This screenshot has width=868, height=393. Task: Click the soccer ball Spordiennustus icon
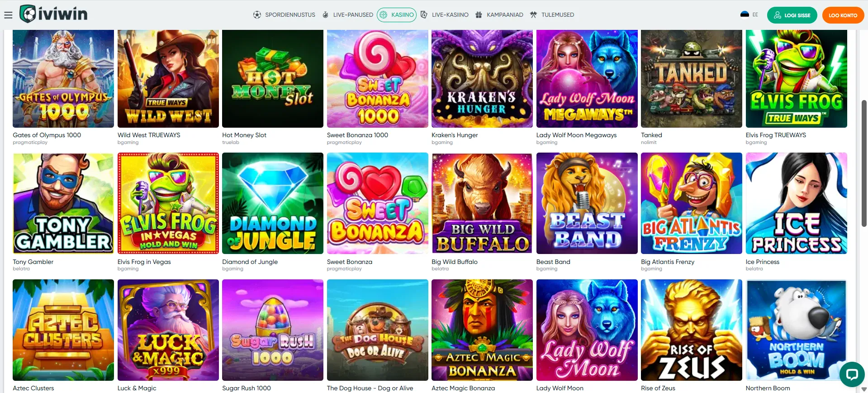click(257, 14)
